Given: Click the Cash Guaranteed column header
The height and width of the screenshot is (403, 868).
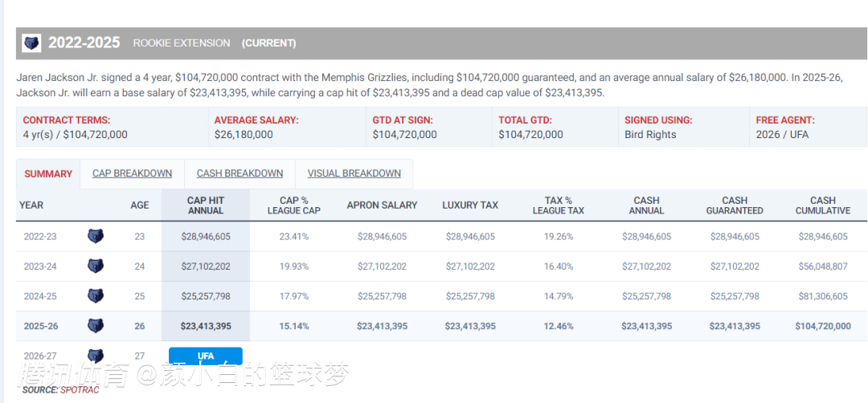Looking at the screenshot, I should click(x=734, y=206).
